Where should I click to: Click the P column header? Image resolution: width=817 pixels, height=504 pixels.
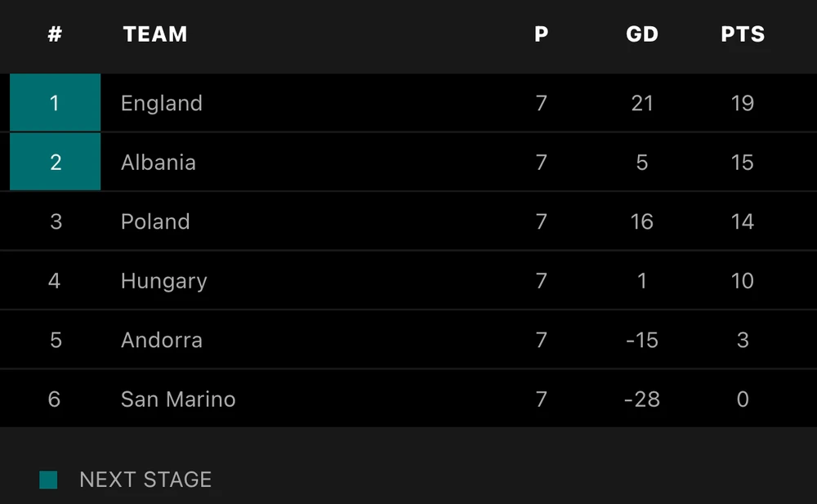(x=541, y=34)
